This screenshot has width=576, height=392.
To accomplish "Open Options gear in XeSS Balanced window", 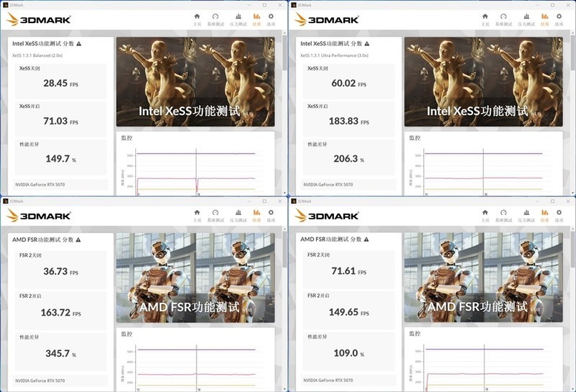I will pos(271,17).
